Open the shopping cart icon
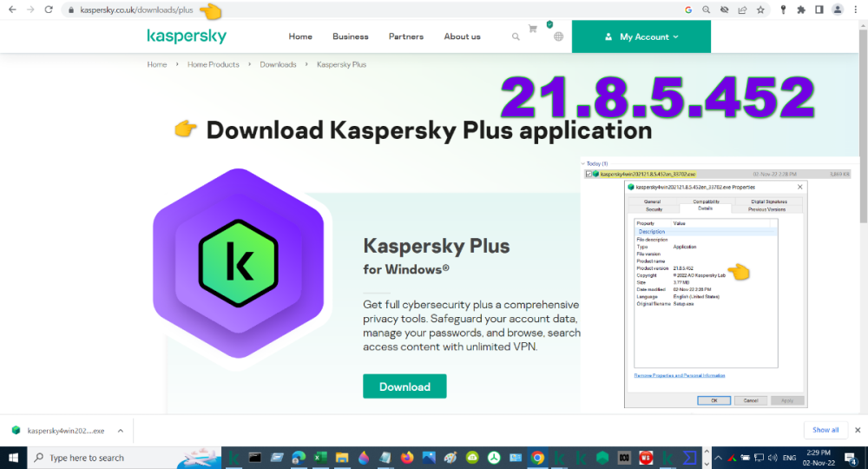 coord(533,29)
